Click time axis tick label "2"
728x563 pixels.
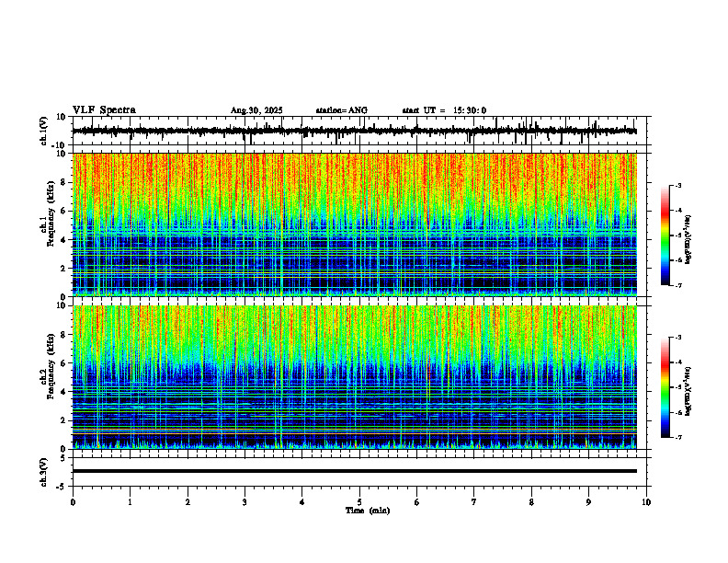coord(188,502)
